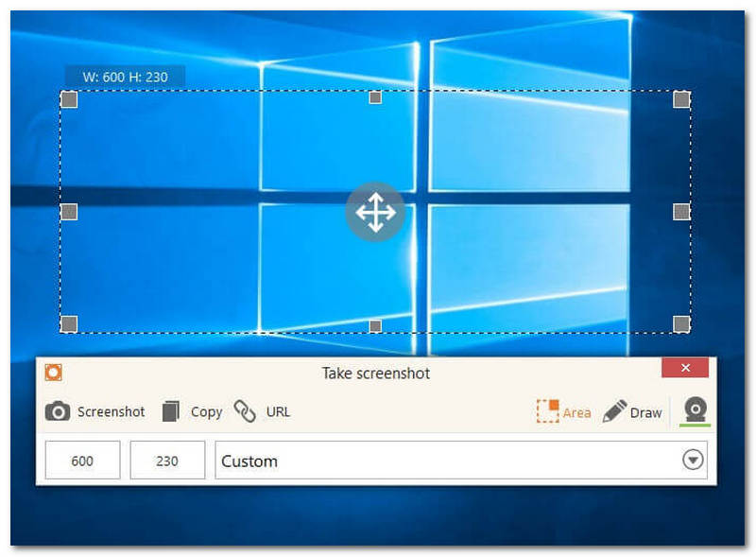The image size is (756, 557).
Task: Click the W: 600 H: 230 size label
Action: (x=126, y=77)
